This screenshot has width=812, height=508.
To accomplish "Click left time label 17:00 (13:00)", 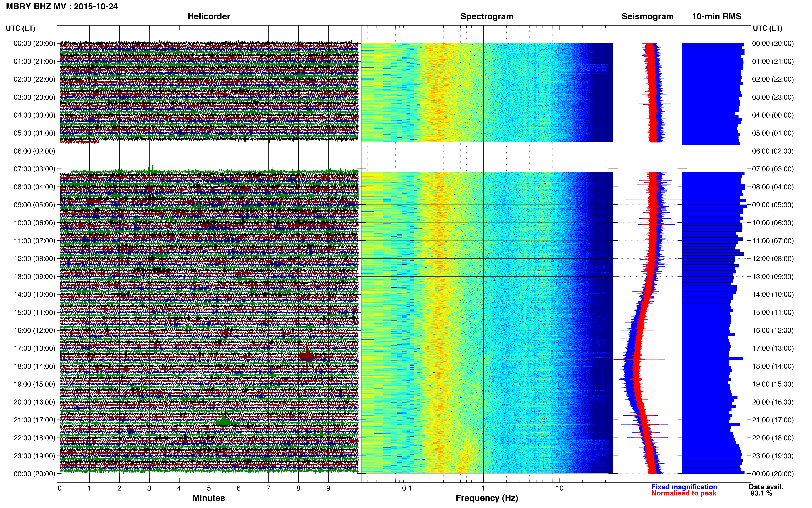I will (x=34, y=348).
